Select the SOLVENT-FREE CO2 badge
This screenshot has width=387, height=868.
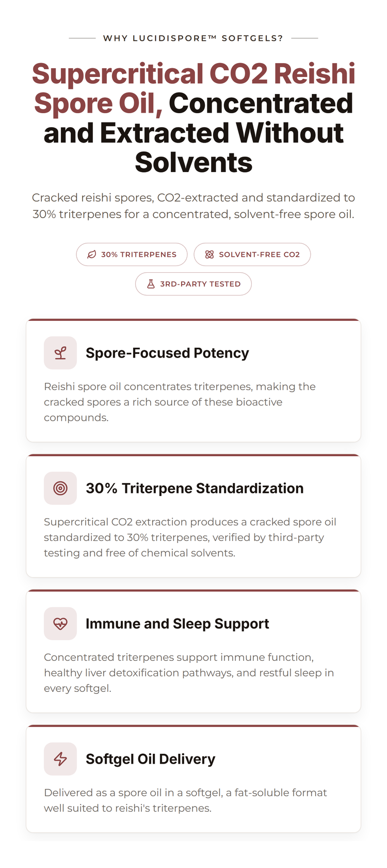click(252, 255)
